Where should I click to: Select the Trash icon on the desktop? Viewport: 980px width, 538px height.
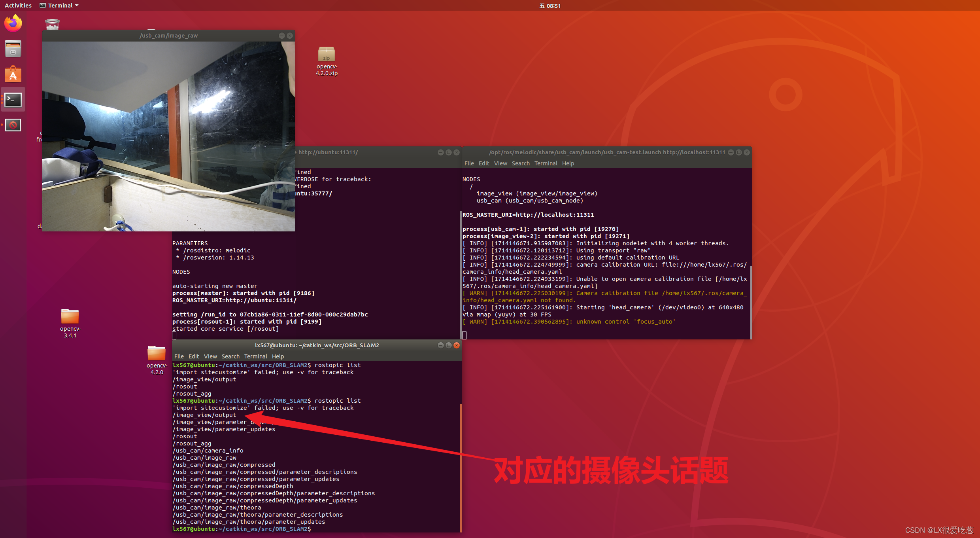pyautogui.click(x=52, y=24)
